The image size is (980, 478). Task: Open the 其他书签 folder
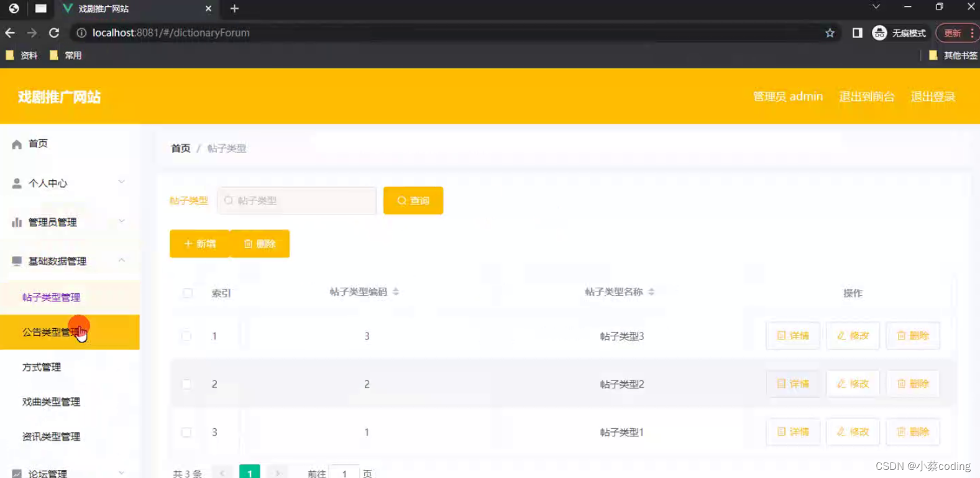(953, 55)
